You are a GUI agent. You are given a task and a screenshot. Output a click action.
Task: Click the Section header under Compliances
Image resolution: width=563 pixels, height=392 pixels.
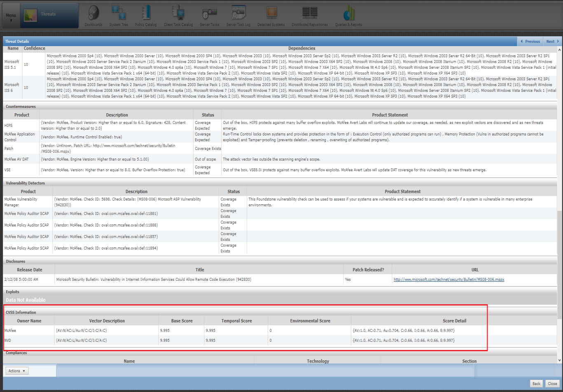click(469, 361)
